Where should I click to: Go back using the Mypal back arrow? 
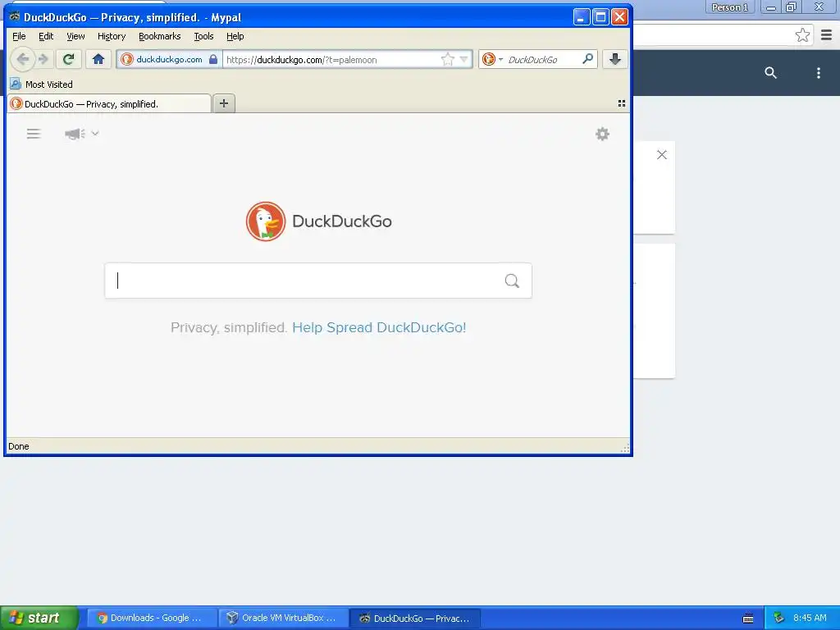(x=22, y=59)
